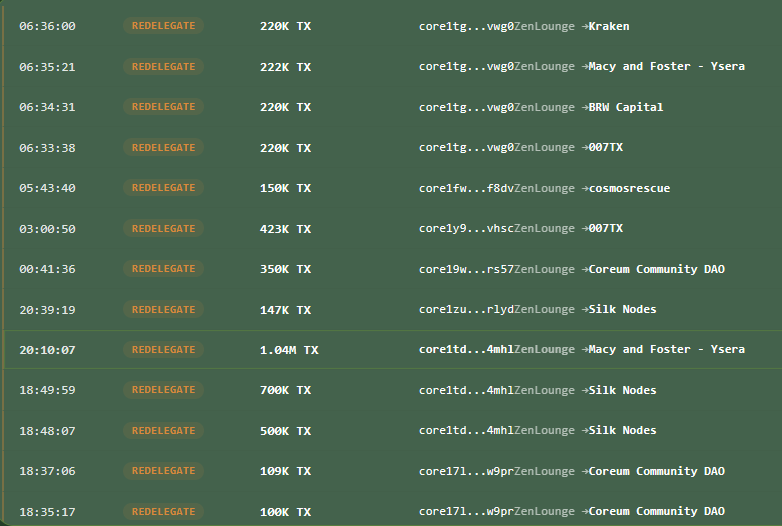This screenshot has height=526, width=782.
Task: Click the REDELEGATE badge in the 03:00:50 row
Action: (164, 228)
